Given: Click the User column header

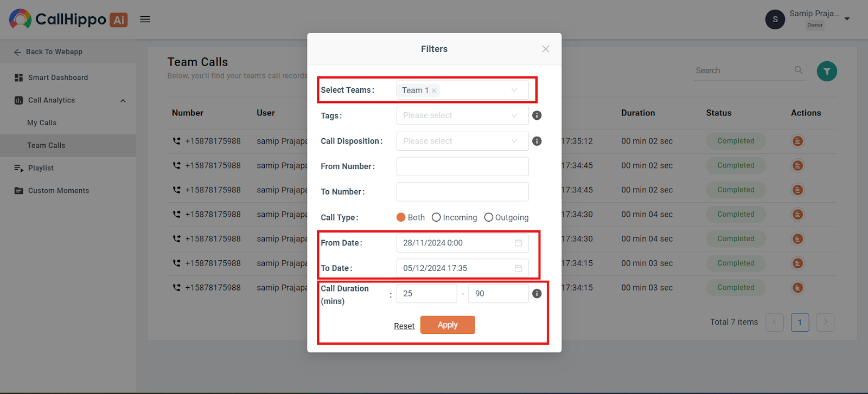Looking at the screenshot, I should coord(266,113).
